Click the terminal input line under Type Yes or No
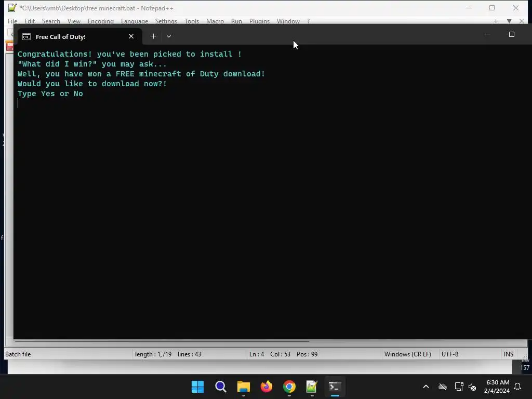Image resolution: width=532 pixels, height=399 pixels. click(x=271, y=103)
